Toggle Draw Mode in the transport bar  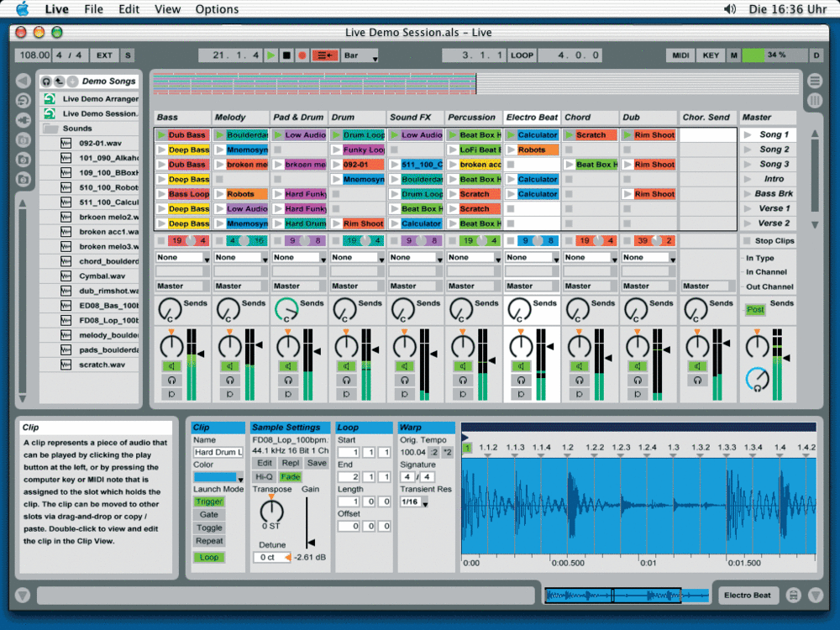326,55
